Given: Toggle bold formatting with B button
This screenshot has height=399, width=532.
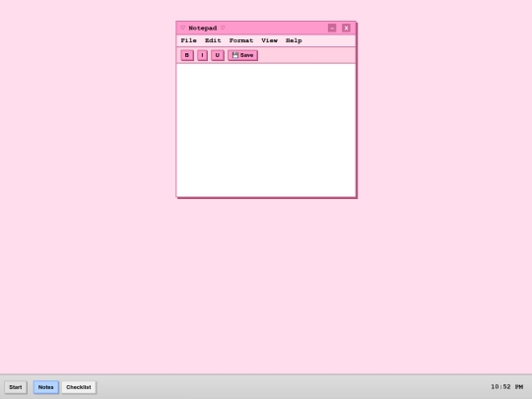Looking at the screenshot, I should 187,55.
